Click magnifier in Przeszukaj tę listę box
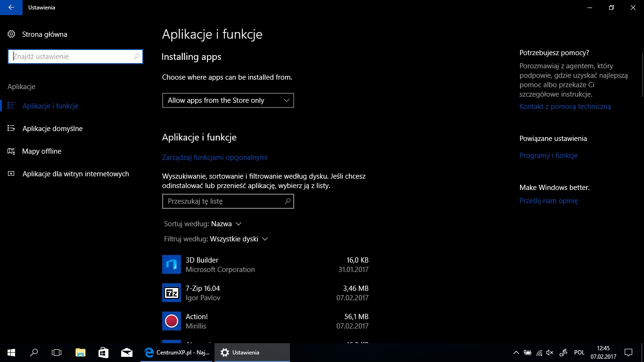Screen dimensions: 644x362 coord(288,201)
